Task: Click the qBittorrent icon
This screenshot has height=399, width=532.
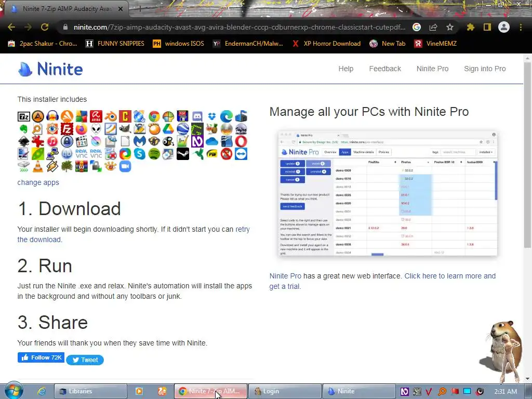Action: 67,154
